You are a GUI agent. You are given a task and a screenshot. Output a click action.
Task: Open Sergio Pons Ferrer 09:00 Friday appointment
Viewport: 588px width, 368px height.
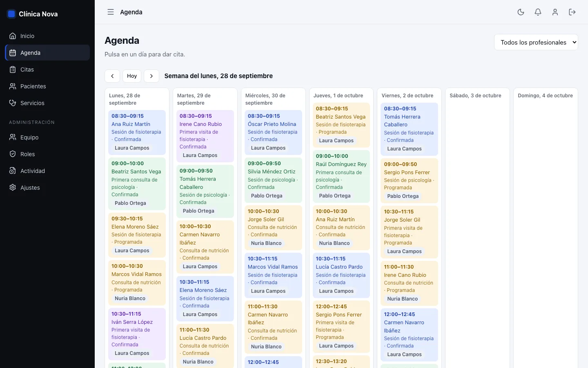409,180
